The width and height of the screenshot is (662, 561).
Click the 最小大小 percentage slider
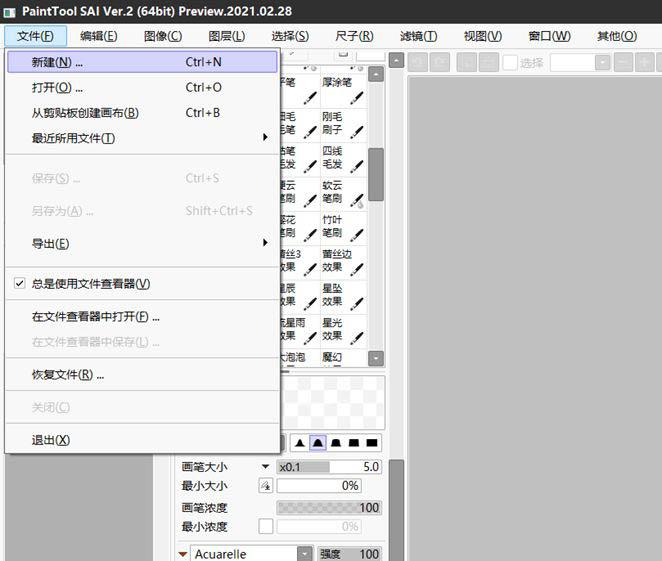click(319, 486)
